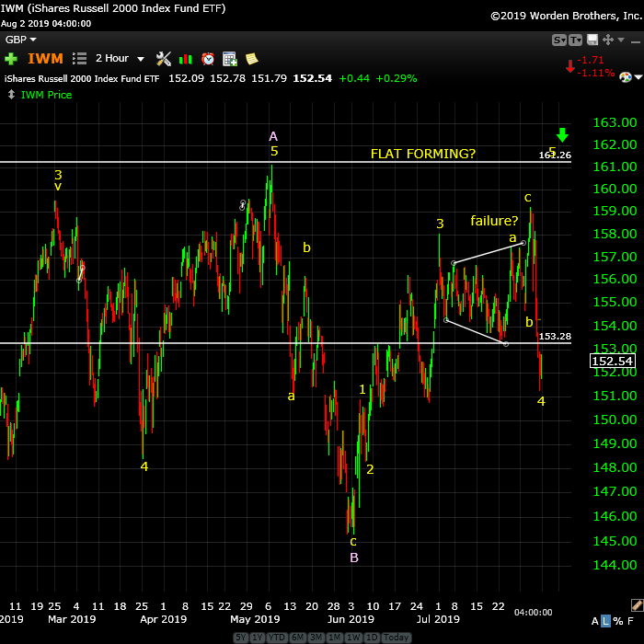Click the Jun 2019 date axis label
644x644 pixels.
point(351,619)
